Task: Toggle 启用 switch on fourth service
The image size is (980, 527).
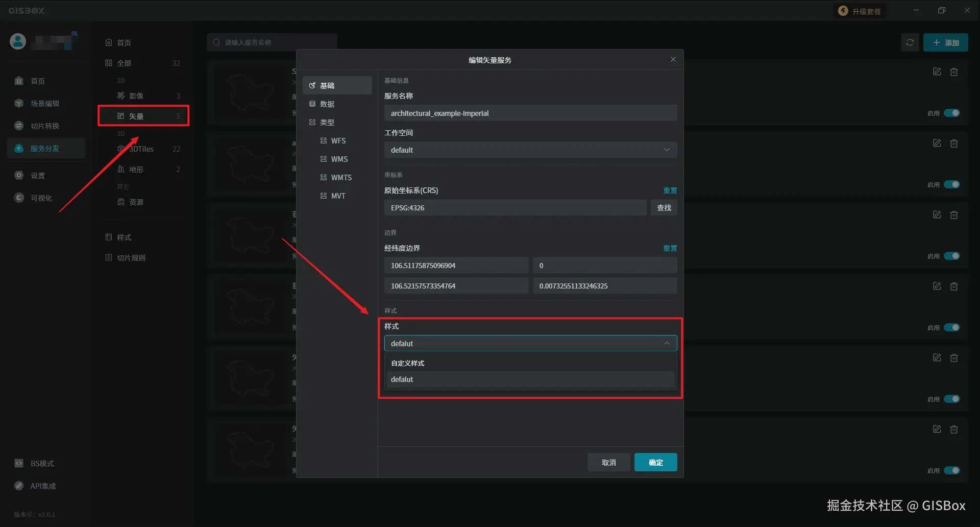Action: [x=951, y=327]
